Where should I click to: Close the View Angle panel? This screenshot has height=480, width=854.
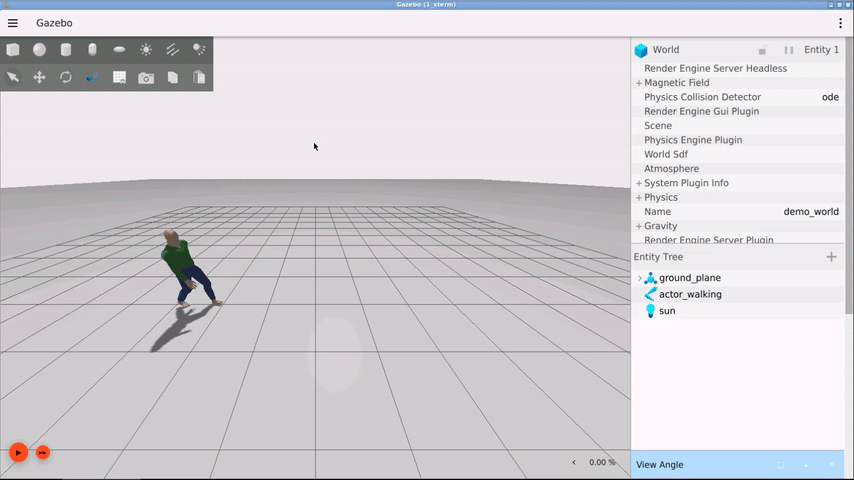point(831,465)
